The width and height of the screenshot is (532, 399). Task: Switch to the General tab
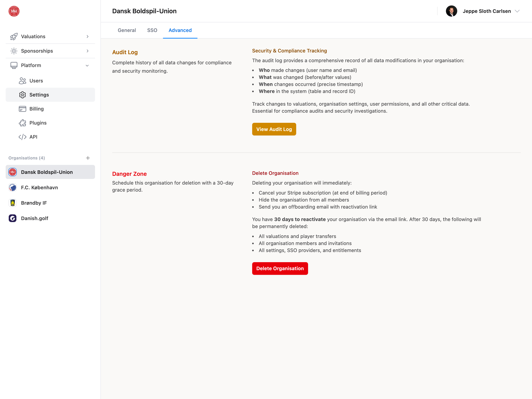(x=127, y=30)
